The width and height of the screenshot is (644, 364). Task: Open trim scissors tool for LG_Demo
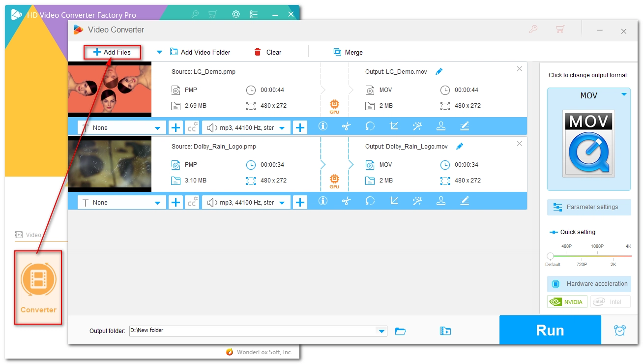[347, 126]
